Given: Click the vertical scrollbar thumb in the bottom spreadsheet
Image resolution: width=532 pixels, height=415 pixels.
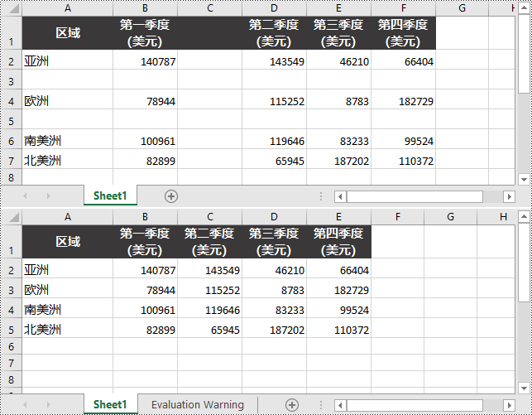Looking at the screenshot, I should pos(524,262).
